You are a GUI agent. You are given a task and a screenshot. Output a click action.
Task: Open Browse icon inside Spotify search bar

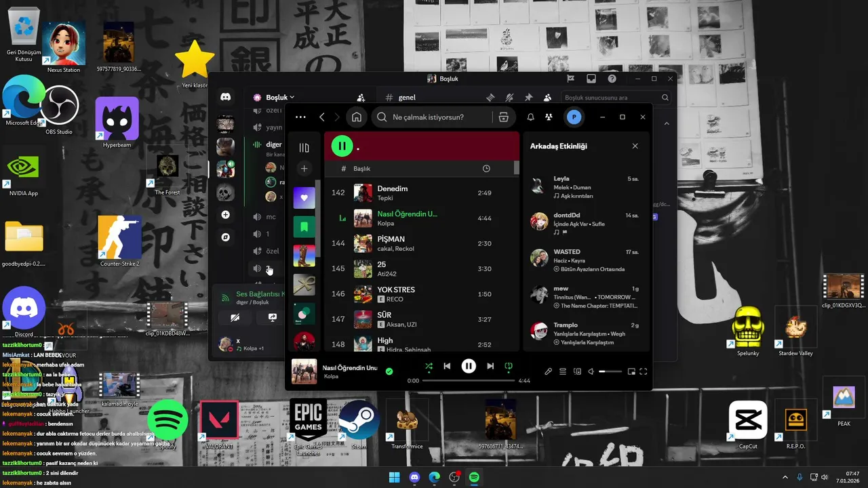point(503,117)
